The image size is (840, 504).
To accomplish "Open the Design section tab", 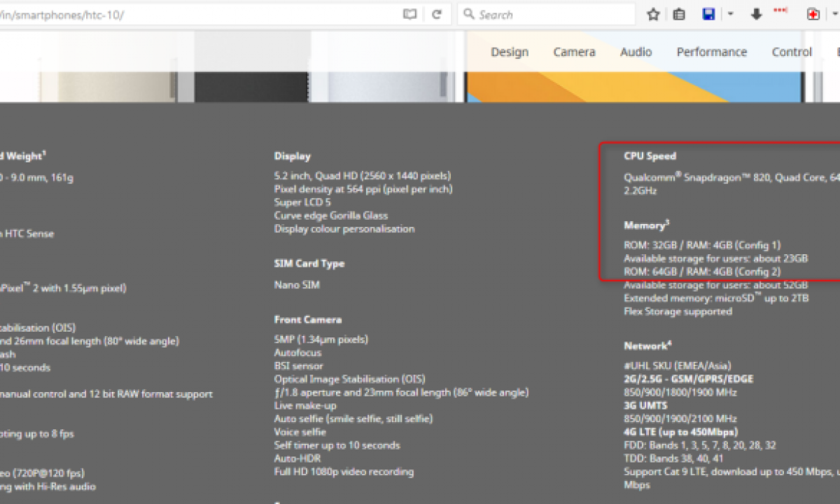I will tap(510, 52).
